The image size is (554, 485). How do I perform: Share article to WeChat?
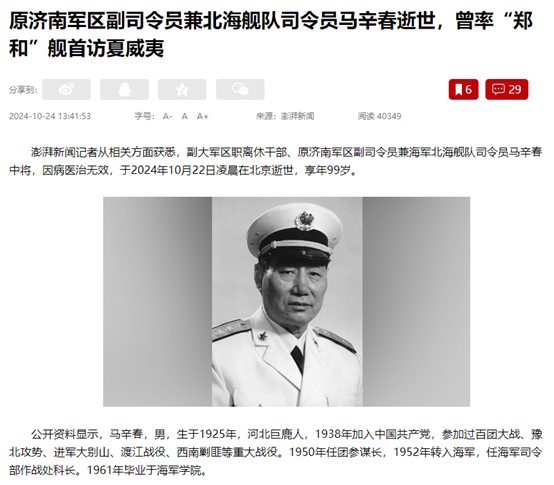point(240,89)
